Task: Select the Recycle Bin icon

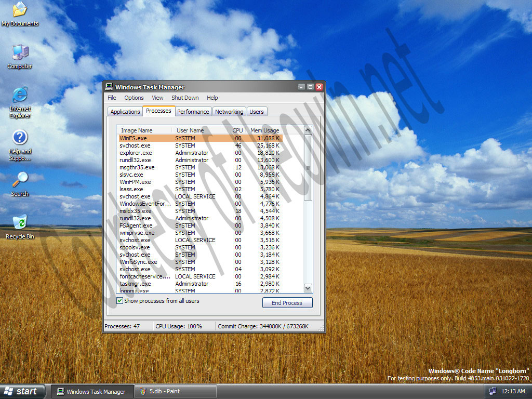Action: [20, 227]
